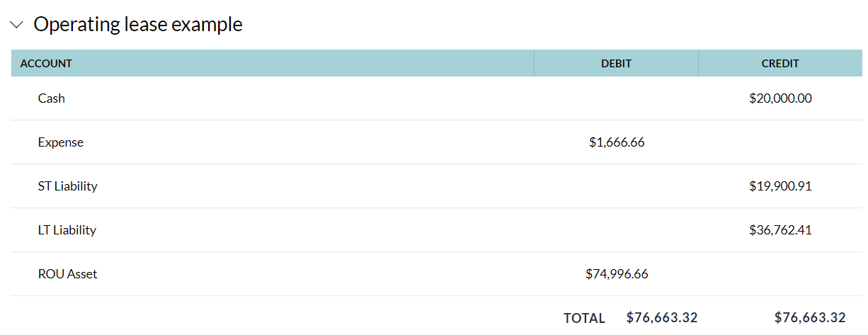Click the CREDIT column header
Screen dimensions: 868x335
pyautogui.click(x=780, y=63)
